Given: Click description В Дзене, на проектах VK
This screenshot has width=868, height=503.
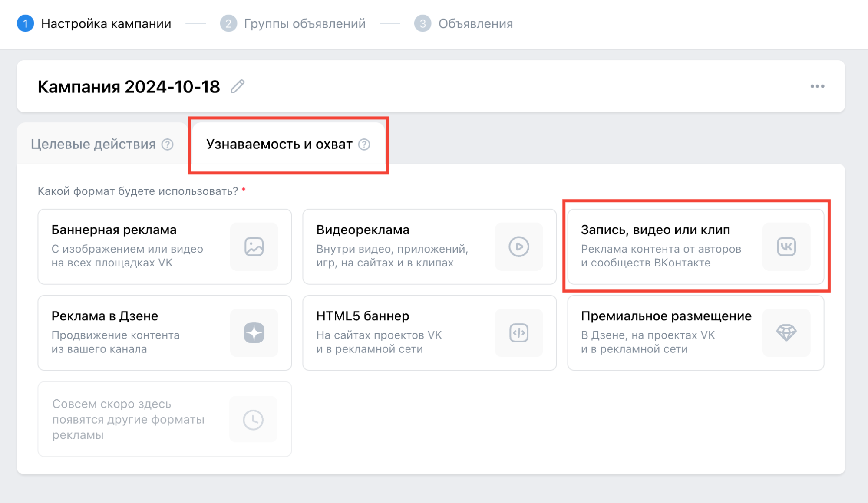Looking at the screenshot, I should coord(648,342).
